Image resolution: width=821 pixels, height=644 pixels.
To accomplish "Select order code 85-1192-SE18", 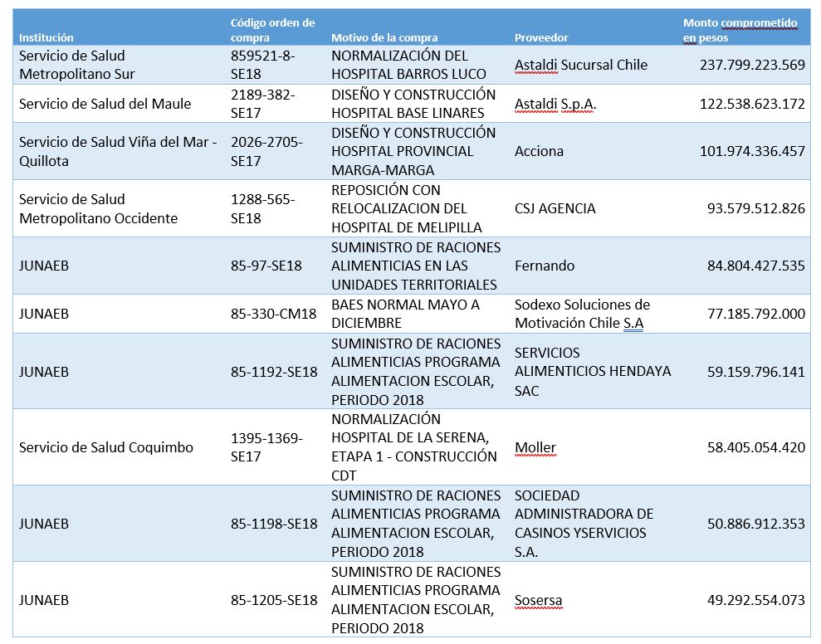I will point(274,372).
